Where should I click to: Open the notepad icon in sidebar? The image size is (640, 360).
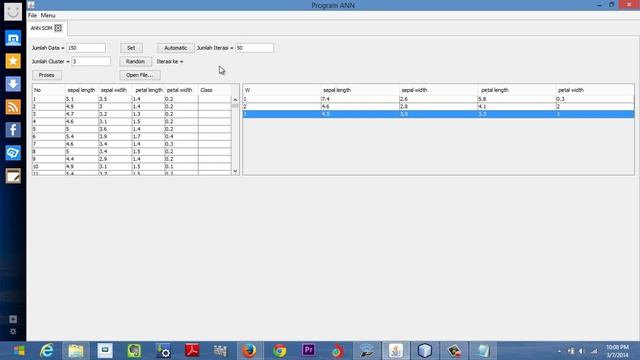(13, 176)
